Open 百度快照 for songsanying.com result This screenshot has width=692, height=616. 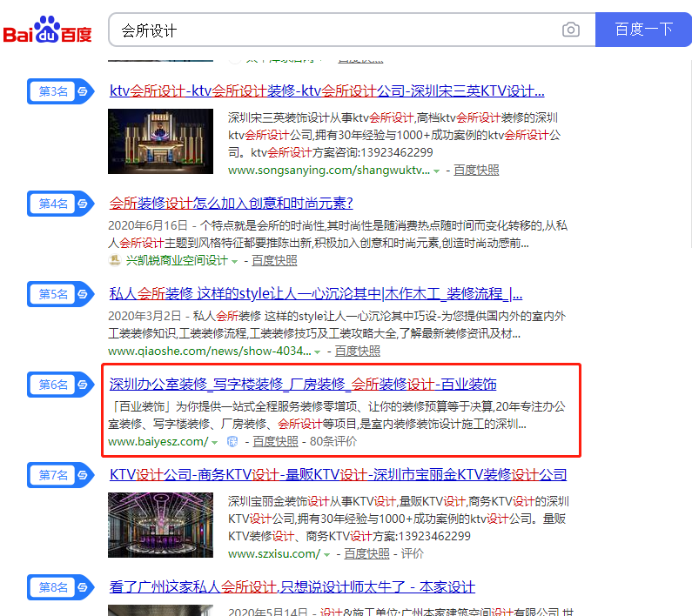[476, 171]
